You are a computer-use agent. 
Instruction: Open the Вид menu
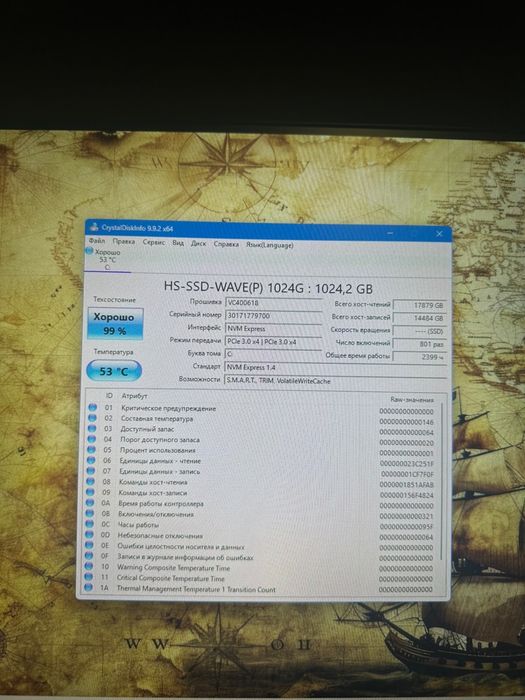tap(178, 243)
